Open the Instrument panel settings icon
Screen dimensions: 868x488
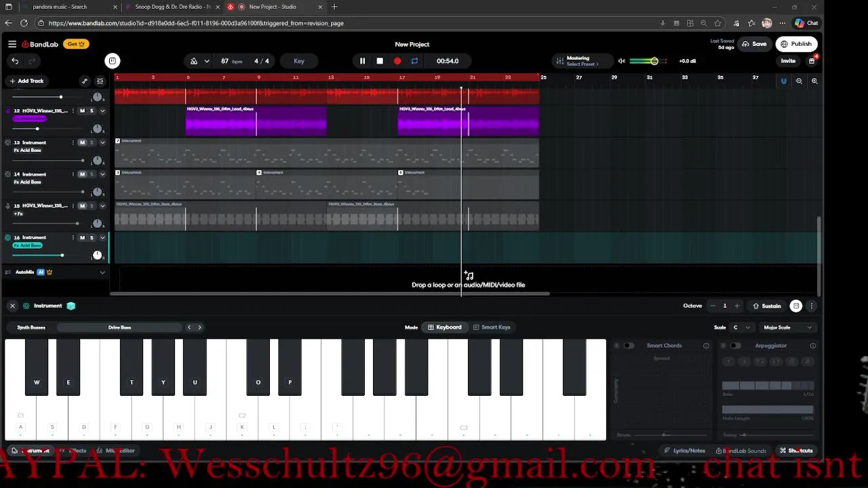[26, 306]
